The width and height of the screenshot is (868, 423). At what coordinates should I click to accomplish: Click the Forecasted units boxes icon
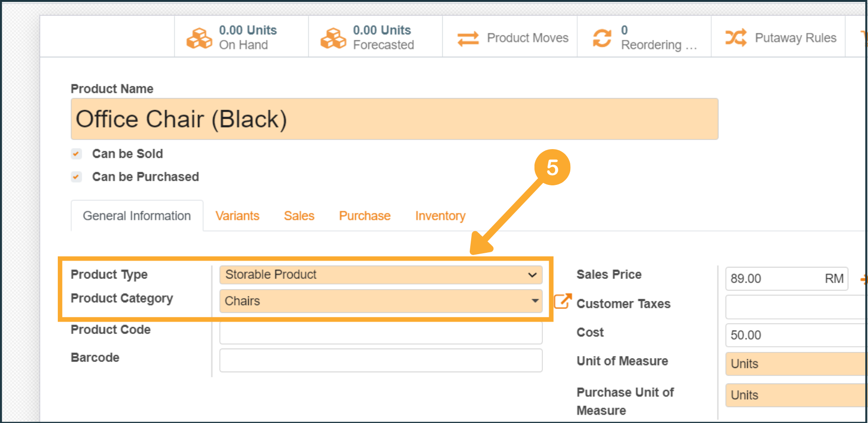click(x=333, y=38)
